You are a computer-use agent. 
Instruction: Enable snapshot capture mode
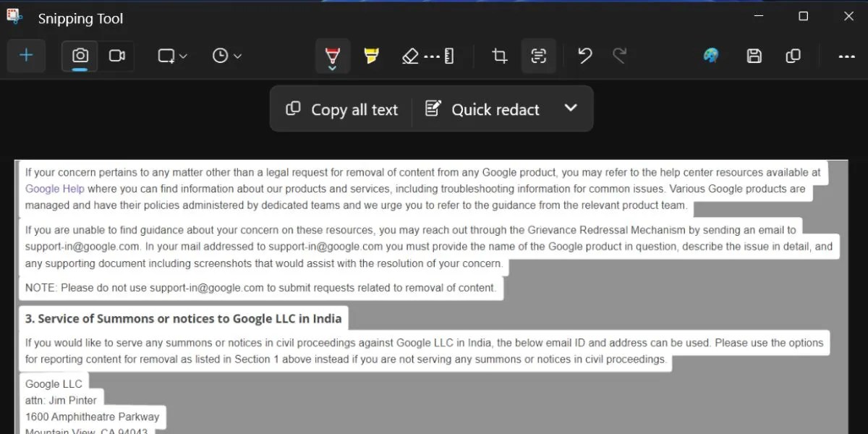[80, 56]
